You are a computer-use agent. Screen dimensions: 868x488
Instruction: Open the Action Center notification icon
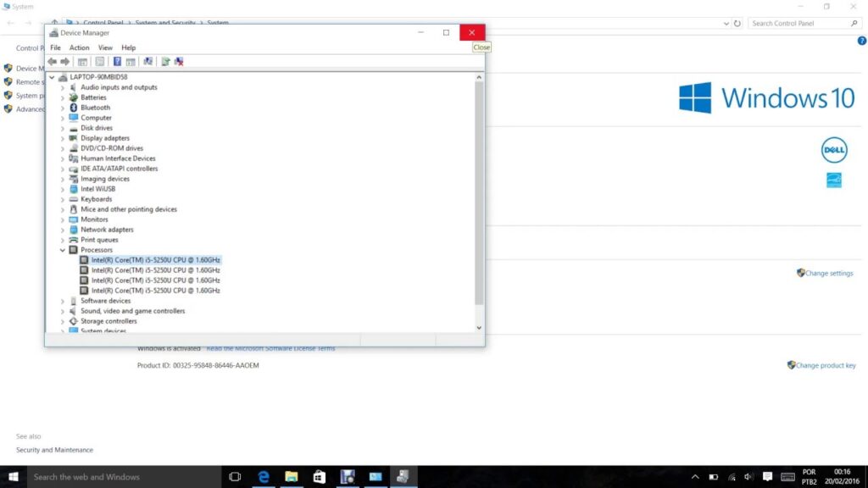pos(767,476)
